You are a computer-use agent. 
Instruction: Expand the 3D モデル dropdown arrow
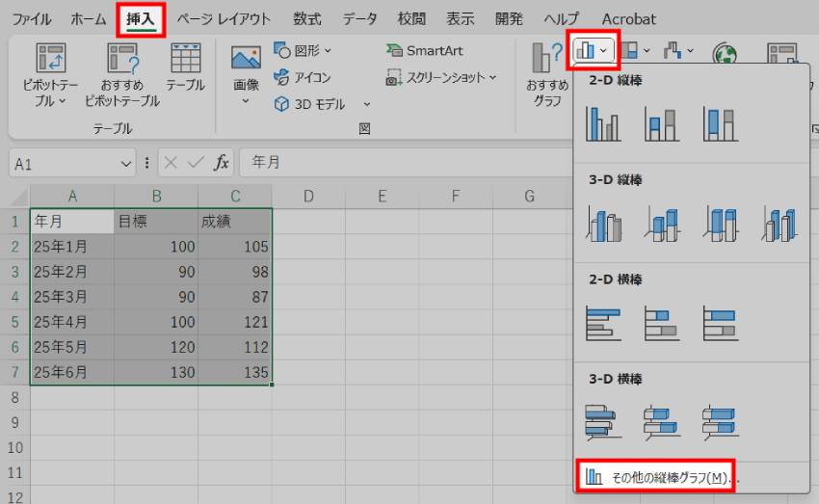coord(367,104)
